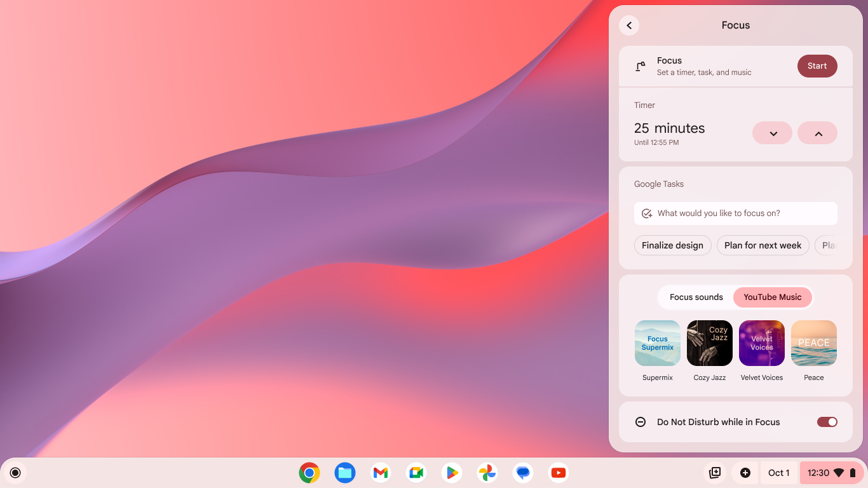Disable Do Not Disturb while in Focus

(x=827, y=422)
